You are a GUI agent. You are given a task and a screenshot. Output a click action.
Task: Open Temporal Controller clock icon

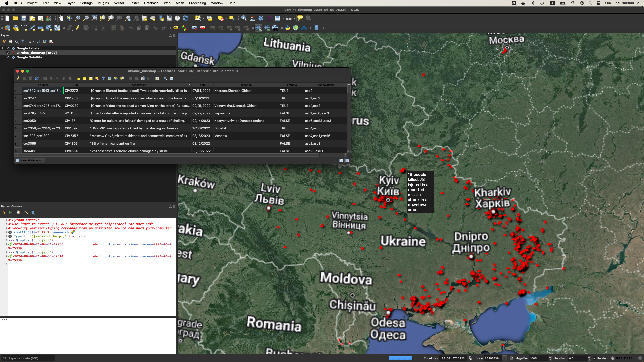[177, 18]
